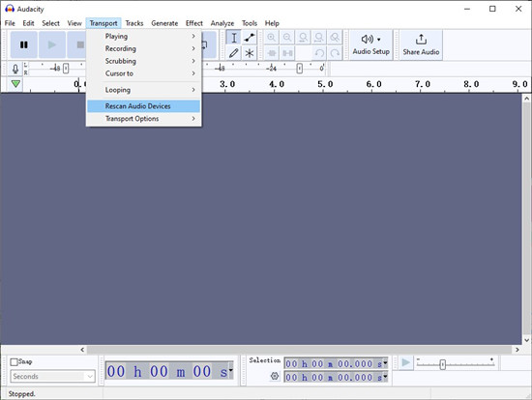Click the 5.0 mark on timeline ruler
The width and height of the screenshot is (532, 400).
coord(325,84)
